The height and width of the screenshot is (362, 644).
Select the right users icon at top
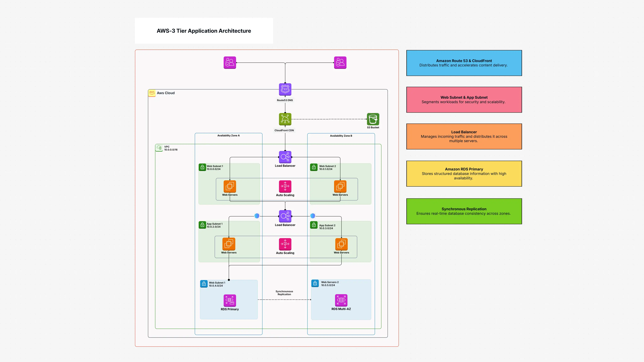click(x=340, y=62)
